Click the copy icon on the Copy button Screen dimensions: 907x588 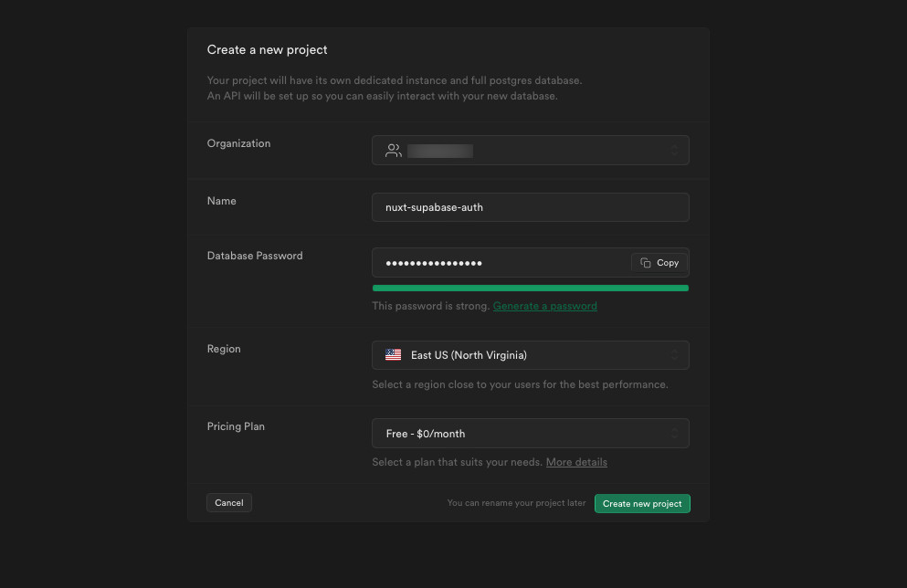[x=644, y=262]
